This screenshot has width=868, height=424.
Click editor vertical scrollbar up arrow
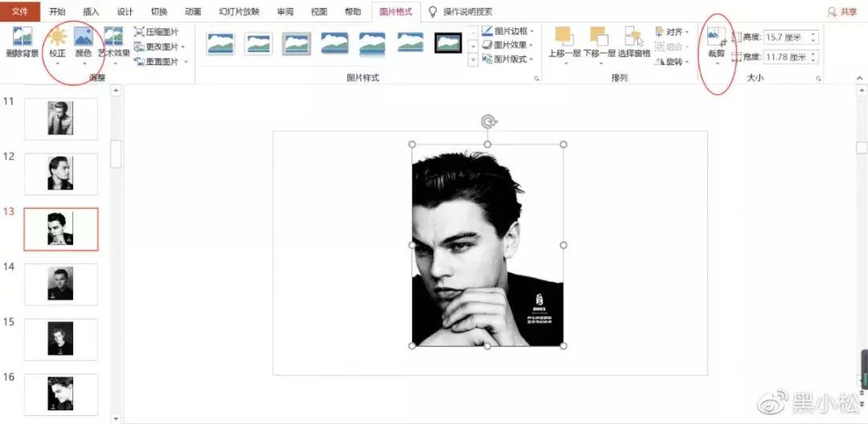coord(862,90)
